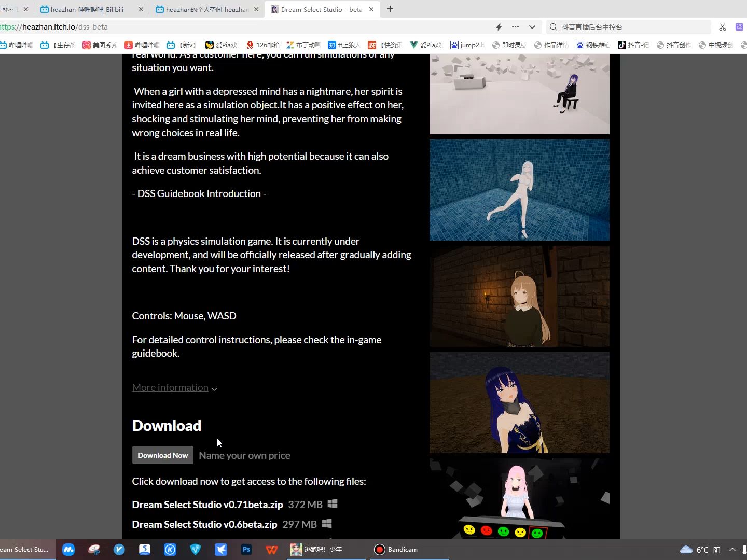
Task: Expand hidden system tray icons chevron
Action: coord(732,550)
